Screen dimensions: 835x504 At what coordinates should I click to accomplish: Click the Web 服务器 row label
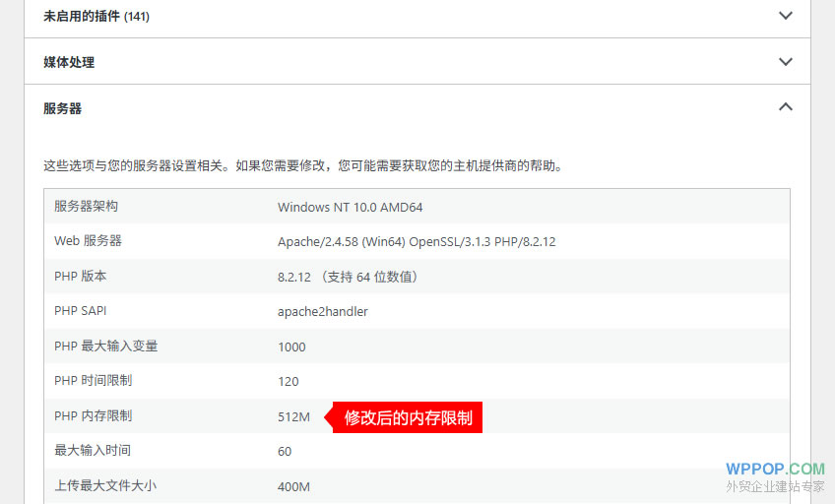point(88,241)
